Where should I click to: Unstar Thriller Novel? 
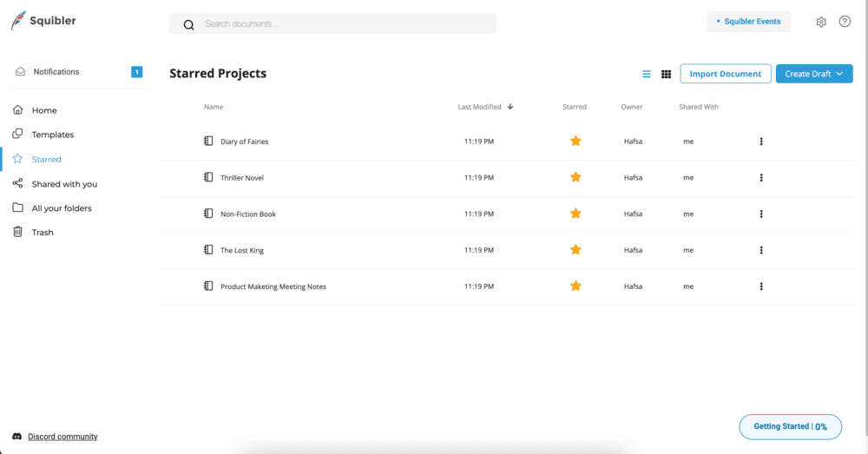click(x=575, y=177)
